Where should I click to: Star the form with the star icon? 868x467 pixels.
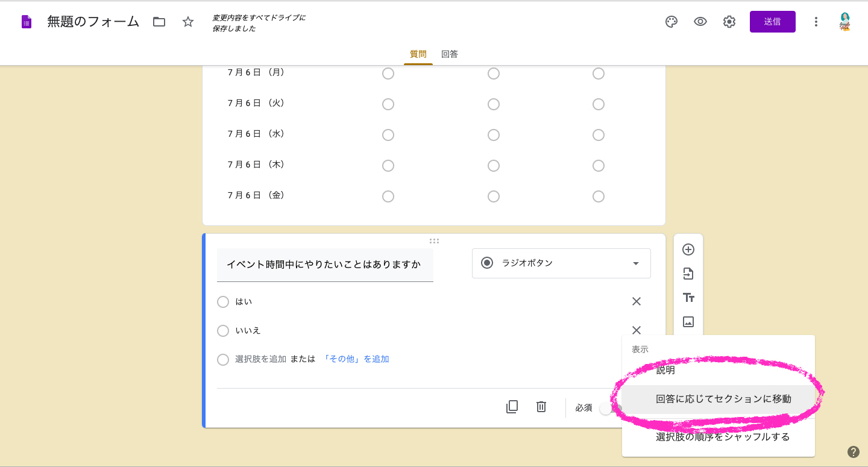tap(188, 22)
